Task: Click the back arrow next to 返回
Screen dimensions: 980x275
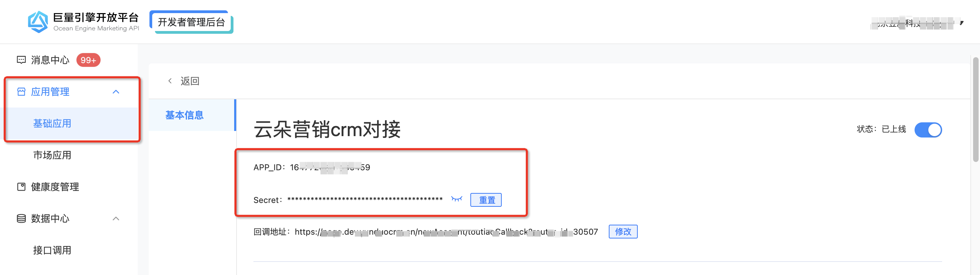Action: click(170, 81)
